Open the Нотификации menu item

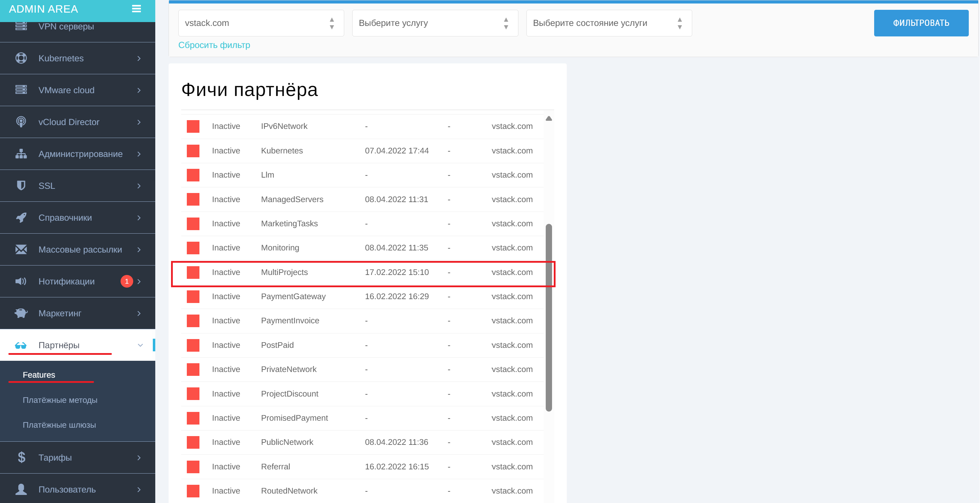pos(77,281)
